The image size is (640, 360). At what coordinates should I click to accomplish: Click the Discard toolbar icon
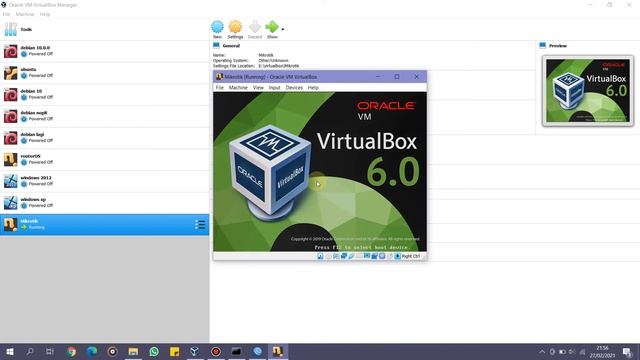(255, 27)
